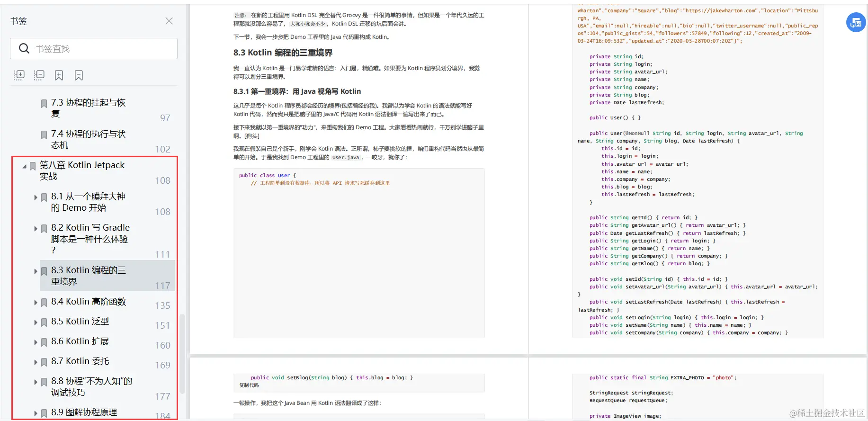Click heading 8.3.1 第一重境界
This screenshot has height=421, width=868.
pos(297,91)
